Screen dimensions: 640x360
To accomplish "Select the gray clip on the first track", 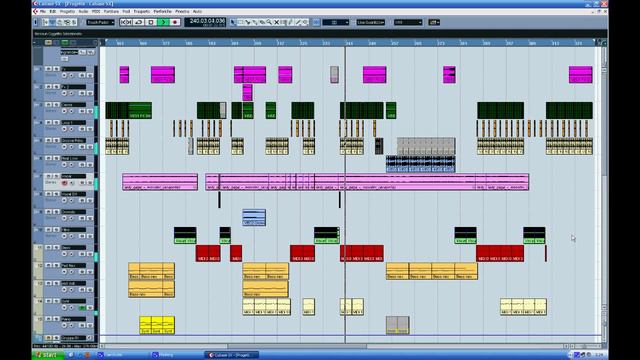I will 334,75.
